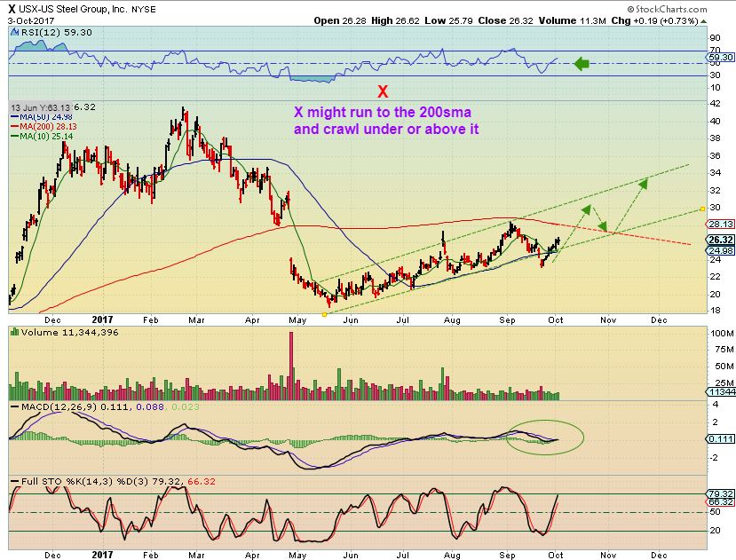
Task: Click the red 28.13 price tag on right axis
Action: 721,225
